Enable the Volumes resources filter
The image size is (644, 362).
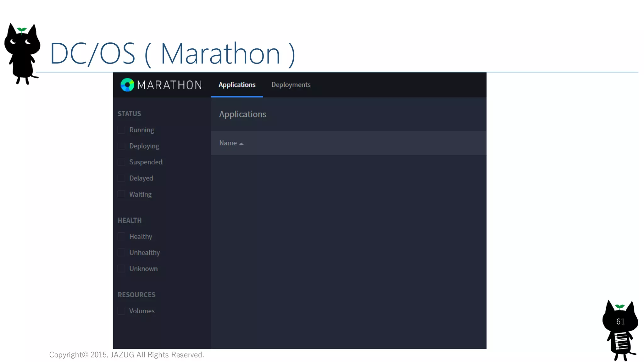[121, 311]
